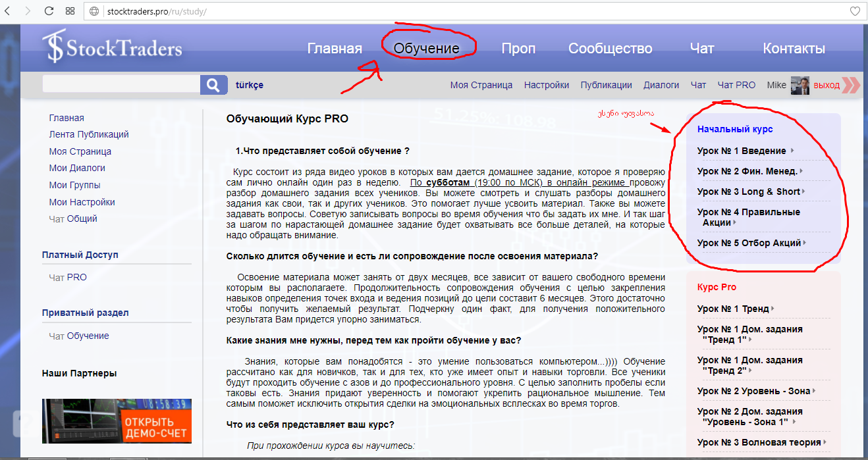The width and height of the screenshot is (868, 460).
Task: Open Главная in the top navigation
Action: coord(335,49)
